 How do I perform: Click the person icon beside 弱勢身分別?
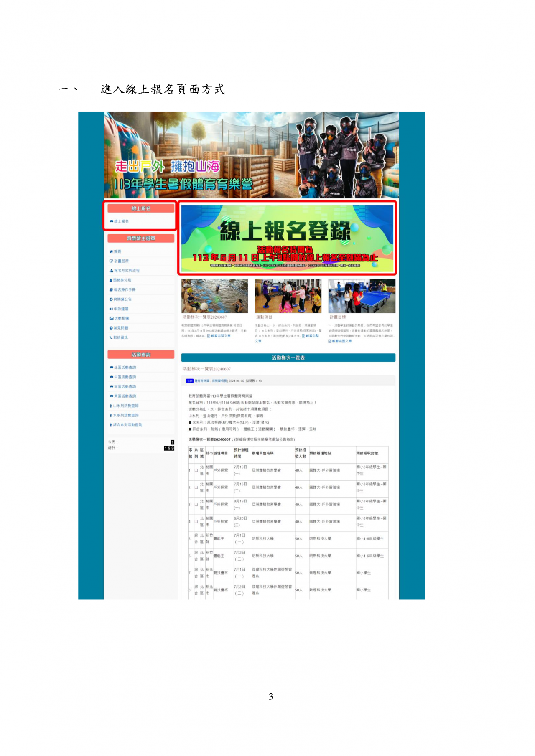click(x=111, y=280)
